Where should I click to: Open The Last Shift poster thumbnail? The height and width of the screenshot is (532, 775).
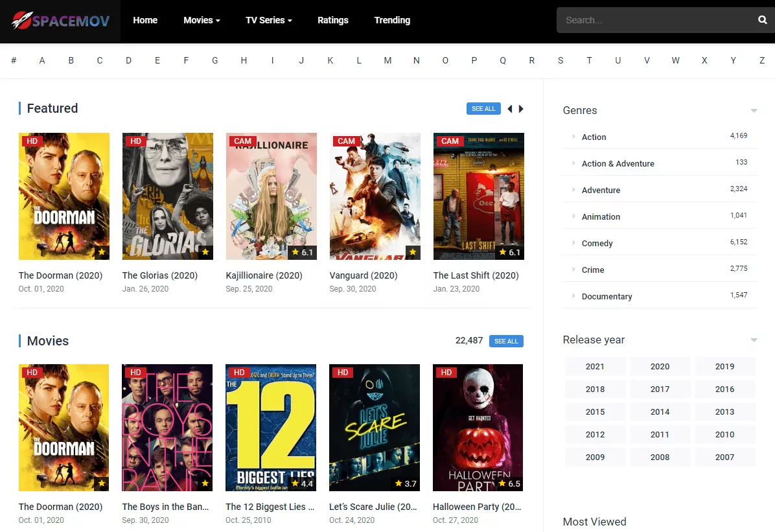[x=478, y=196]
